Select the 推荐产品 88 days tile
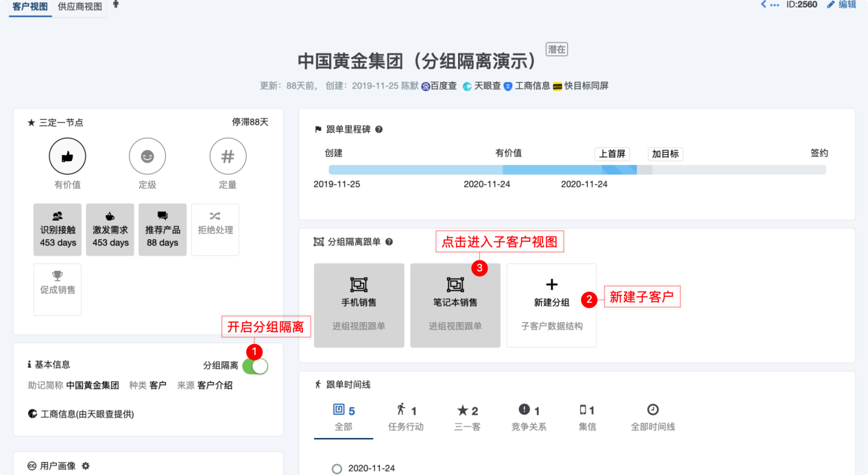Screen dimensions: 868x475 [162, 230]
